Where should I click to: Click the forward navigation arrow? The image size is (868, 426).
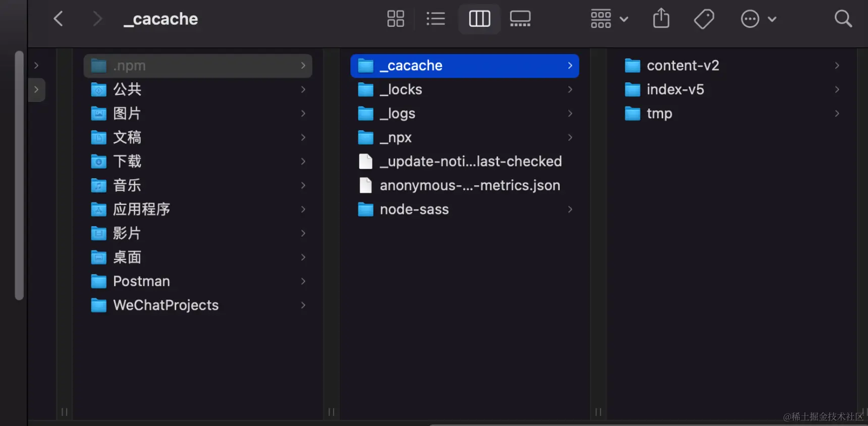(x=97, y=19)
